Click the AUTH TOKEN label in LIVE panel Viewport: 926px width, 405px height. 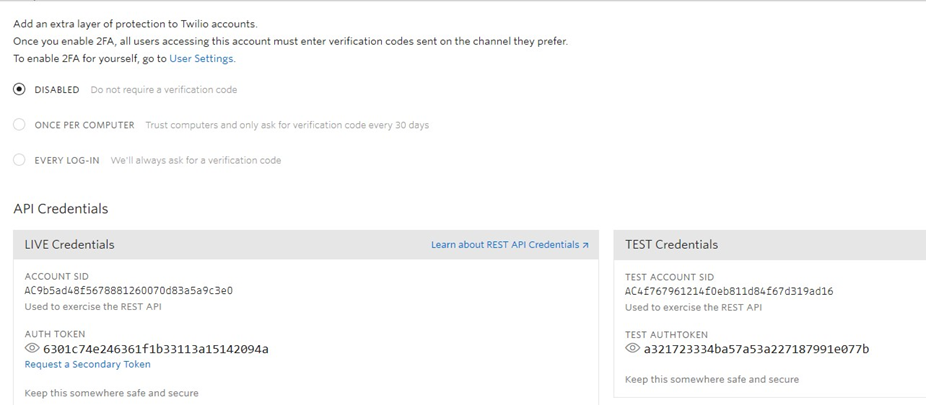coord(55,334)
